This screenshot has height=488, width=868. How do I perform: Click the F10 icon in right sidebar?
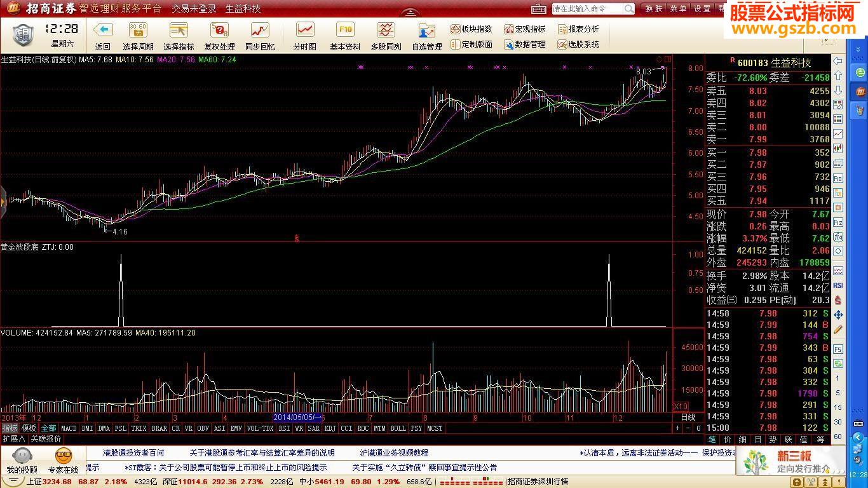click(838, 179)
